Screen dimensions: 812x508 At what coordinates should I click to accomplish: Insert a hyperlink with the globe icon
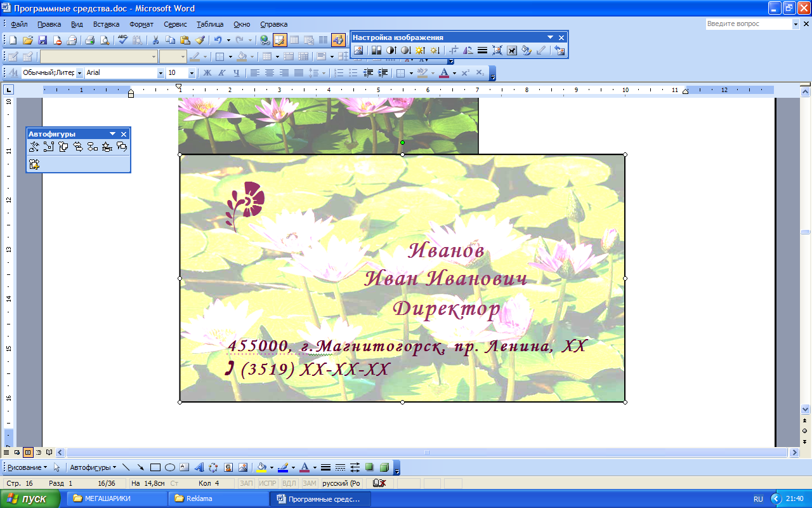tap(265, 40)
